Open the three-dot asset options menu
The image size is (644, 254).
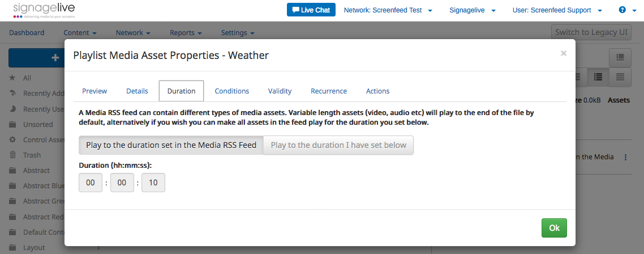pos(625,157)
